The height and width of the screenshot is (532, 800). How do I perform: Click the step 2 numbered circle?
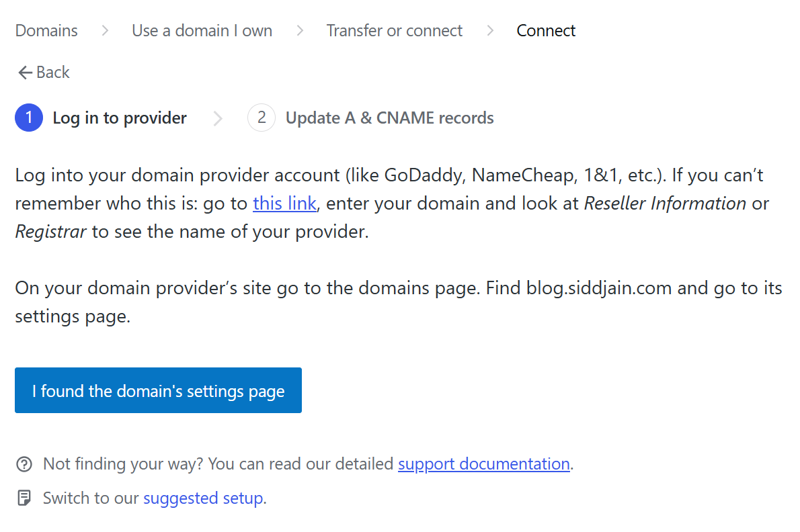pos(262,118)
